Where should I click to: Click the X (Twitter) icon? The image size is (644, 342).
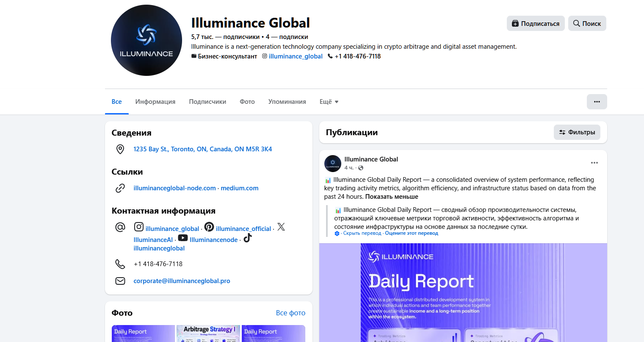click(281, 227)
